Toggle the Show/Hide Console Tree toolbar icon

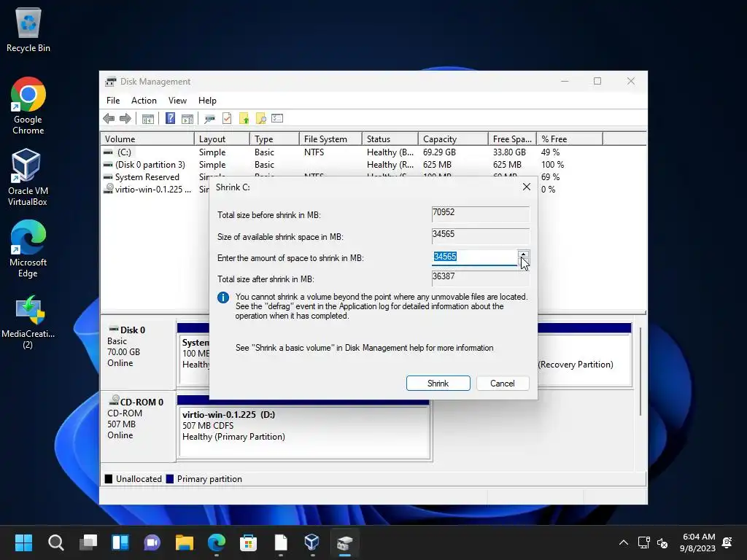[x=148, y=119]
